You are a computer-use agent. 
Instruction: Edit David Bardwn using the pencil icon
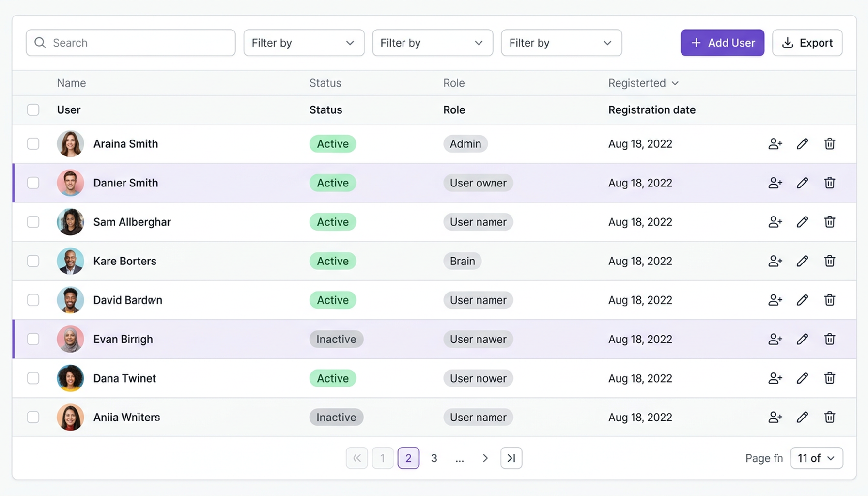pyautogui.click(x=802, y=300)
